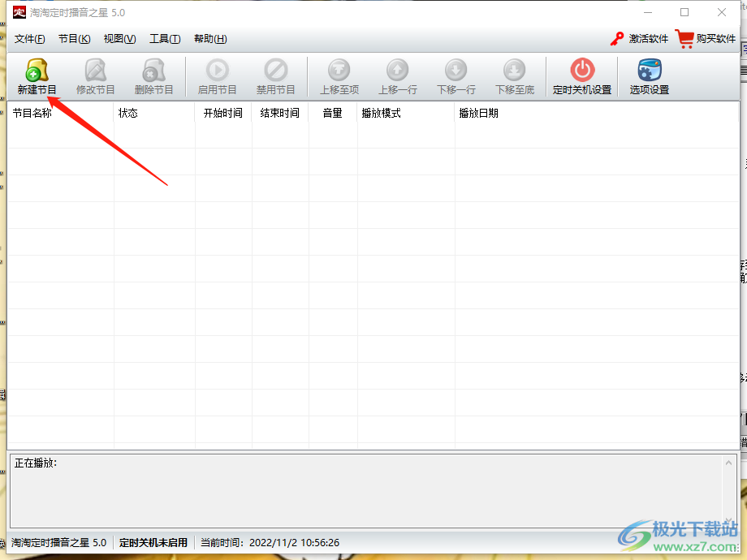Minimize the application window
The height and width of the screenshot is (560, 747).
point(648,12)
